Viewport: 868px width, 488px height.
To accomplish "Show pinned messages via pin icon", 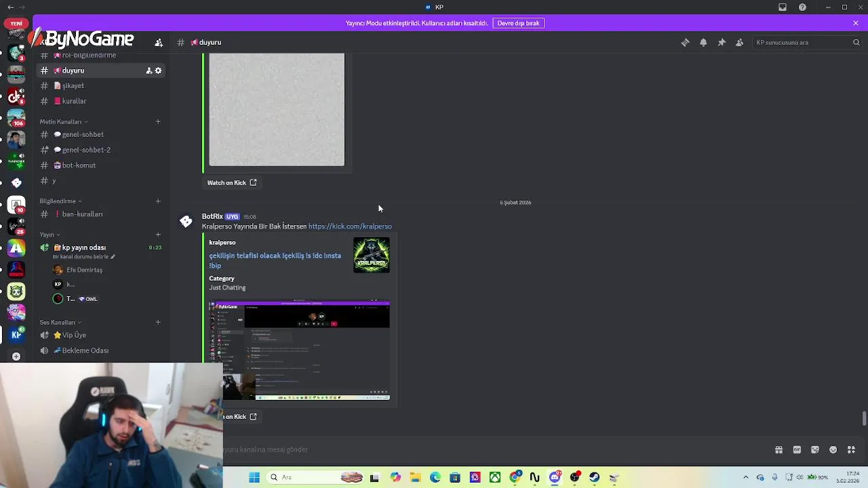I will pos(722,42).
